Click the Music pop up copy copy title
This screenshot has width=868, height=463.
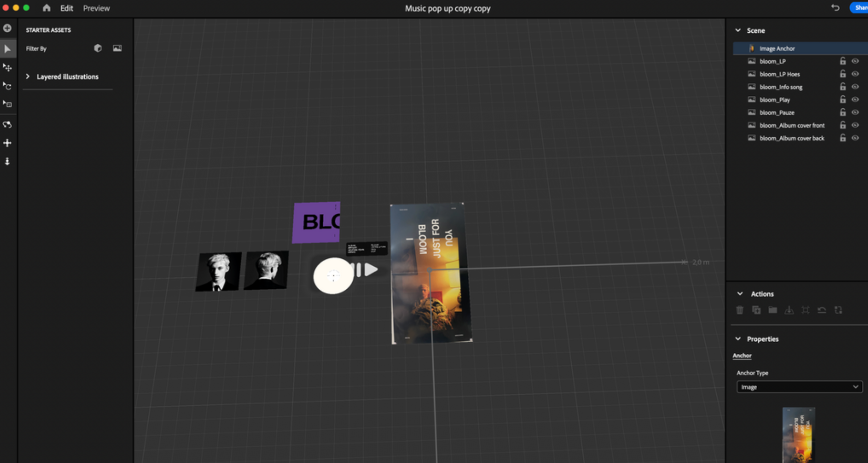pyautogui.click(x=447, y=8)
